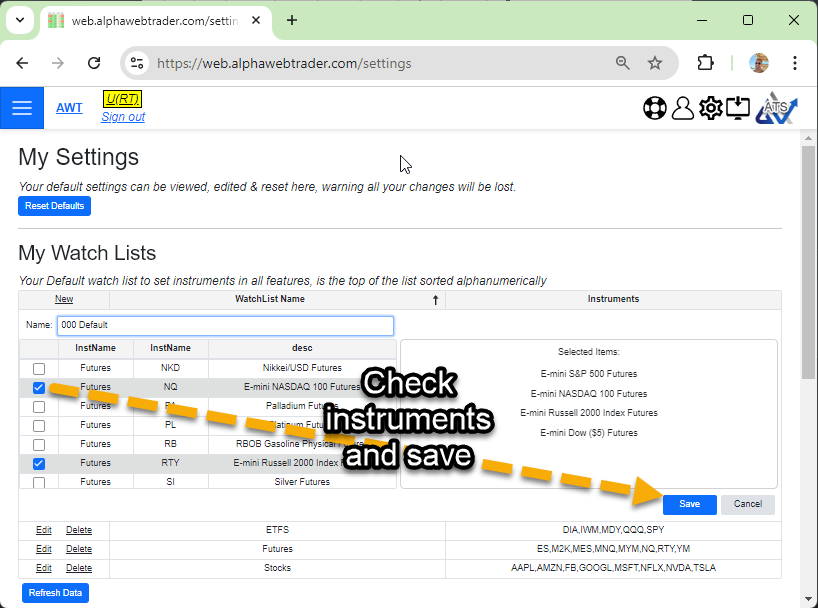
Task: Click the lifebuoy help icon
Action: pos(654,108)
